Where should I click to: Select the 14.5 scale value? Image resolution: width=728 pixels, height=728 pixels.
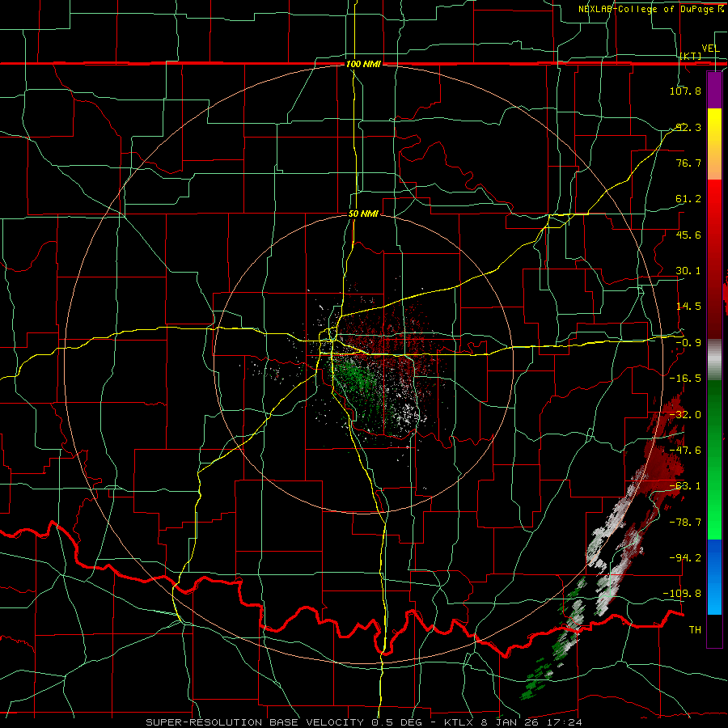[x=688, y=307]
